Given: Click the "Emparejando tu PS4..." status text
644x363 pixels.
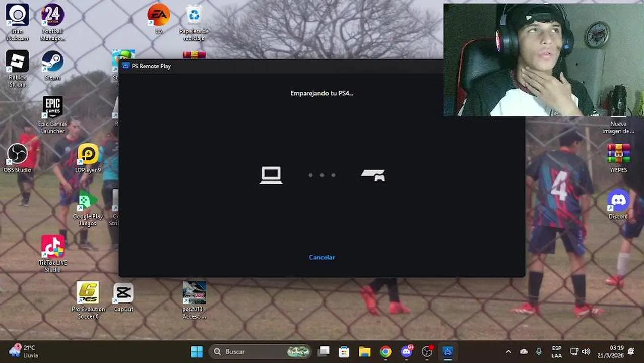Looking at the screenshot, I should [x=321, y=93].
